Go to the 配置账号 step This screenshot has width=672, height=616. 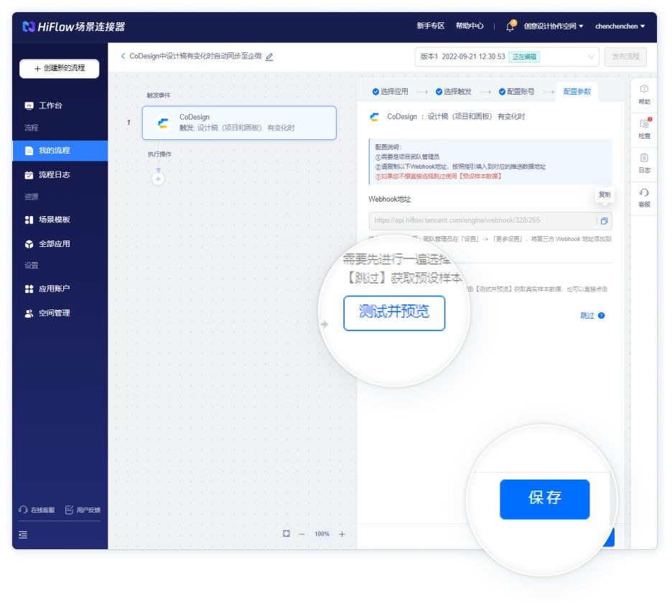(x=516, y=91)
